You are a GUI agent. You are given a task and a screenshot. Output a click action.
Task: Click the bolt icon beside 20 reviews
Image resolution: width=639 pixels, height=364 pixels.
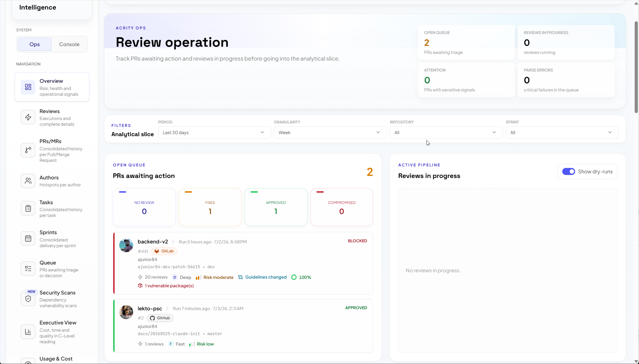point(140,277)
